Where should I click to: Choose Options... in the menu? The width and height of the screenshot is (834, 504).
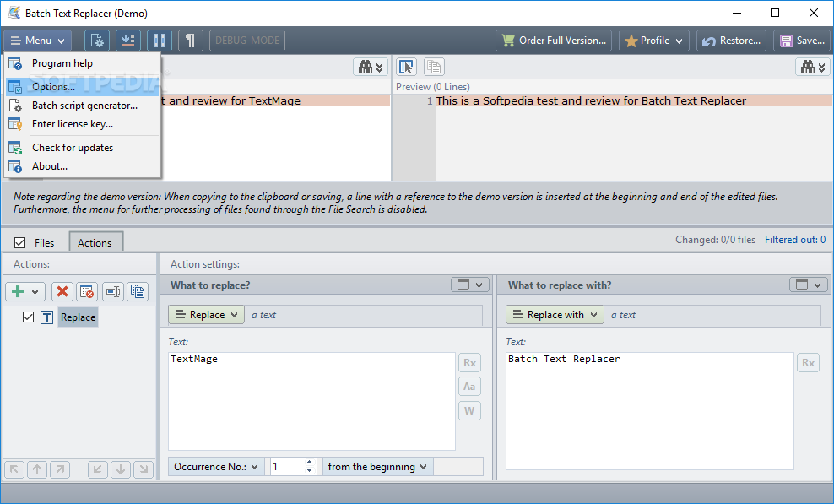pyautogui.click(x=83, y=87)
